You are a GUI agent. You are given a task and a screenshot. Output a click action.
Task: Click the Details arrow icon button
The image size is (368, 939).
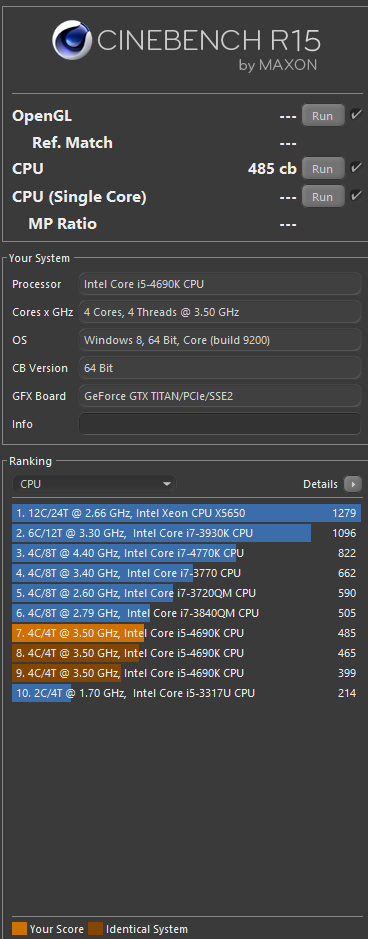pos(352,484)
